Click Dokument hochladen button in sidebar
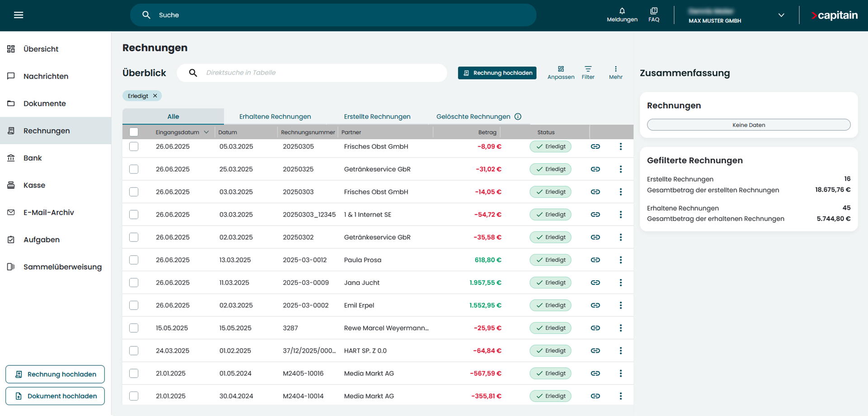This screenshot has width=868, height=416. tap(55, 396)
